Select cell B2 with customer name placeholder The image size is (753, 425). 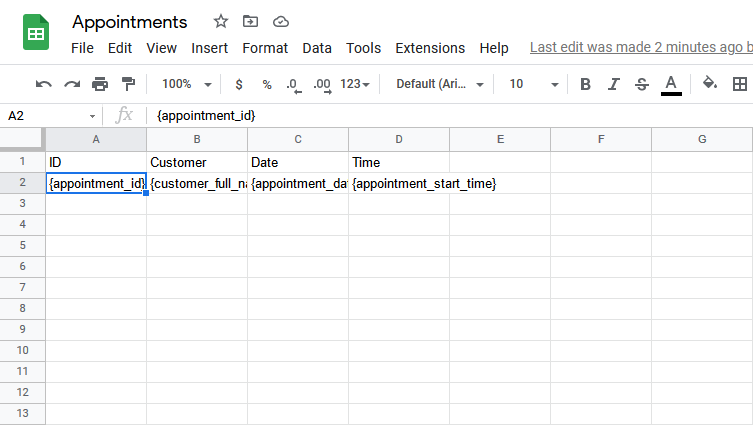click(x=197, y=184)
